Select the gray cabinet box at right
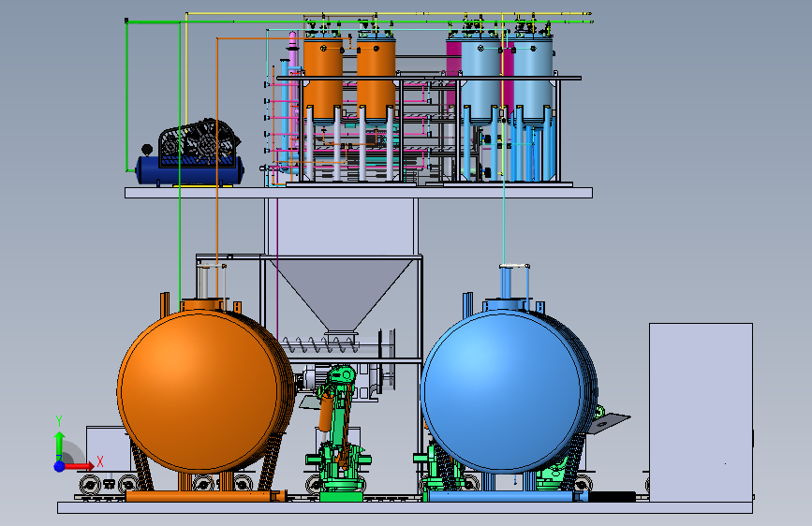This screenshot has height=526, width=812. point(701,413)
